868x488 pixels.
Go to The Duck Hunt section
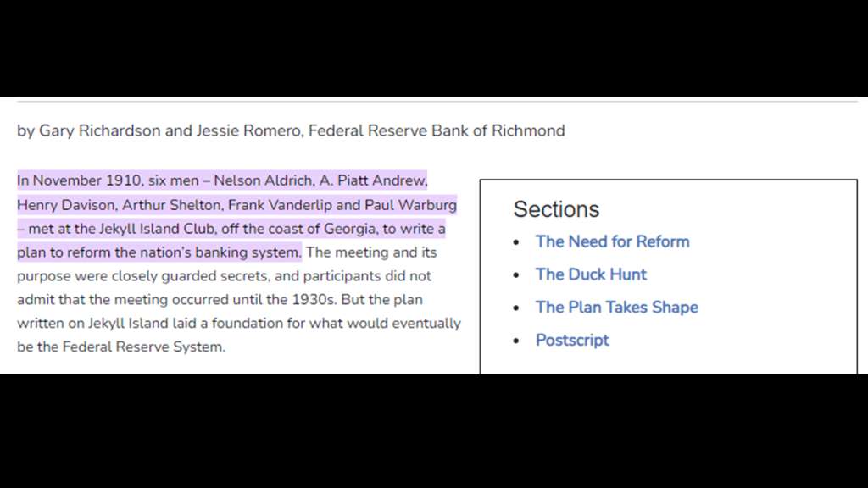point(591,274)
